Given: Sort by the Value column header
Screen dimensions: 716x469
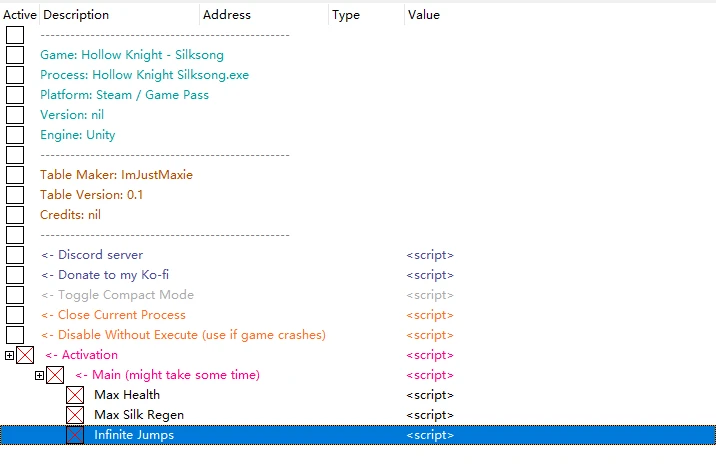Looking at the screenshot, I should coord(560,15).
